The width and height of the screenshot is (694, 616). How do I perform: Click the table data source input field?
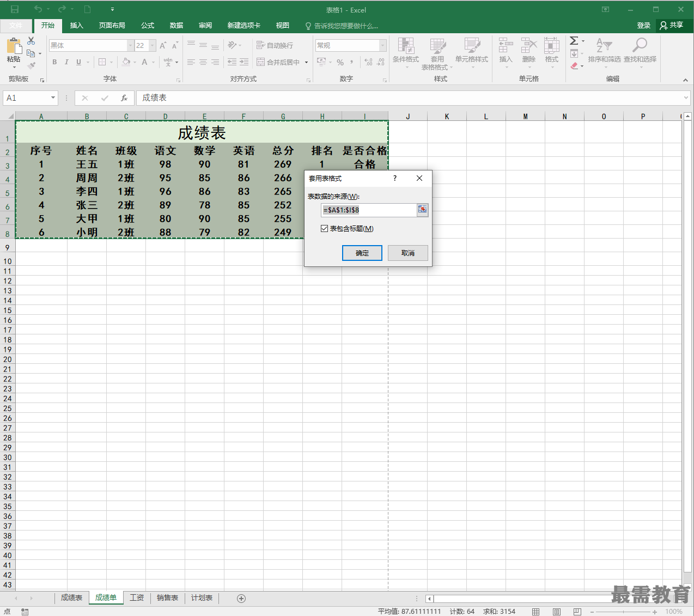(x=369, y=210)
